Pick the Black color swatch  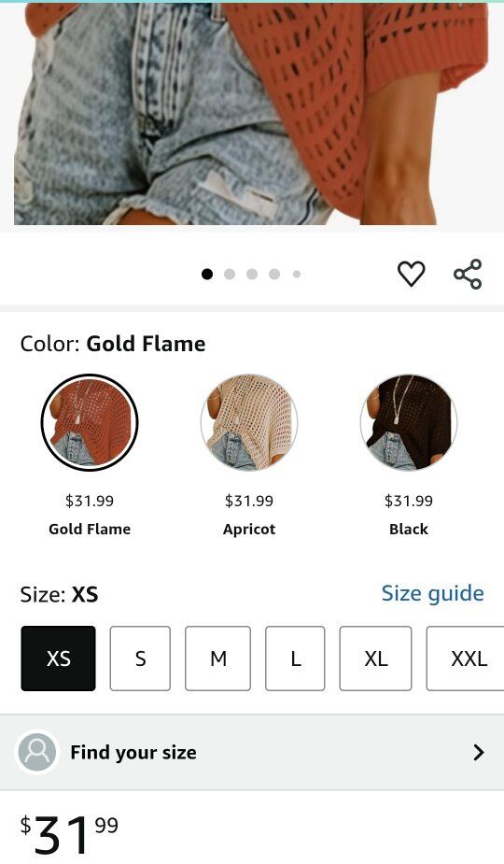tap(409, 422)
